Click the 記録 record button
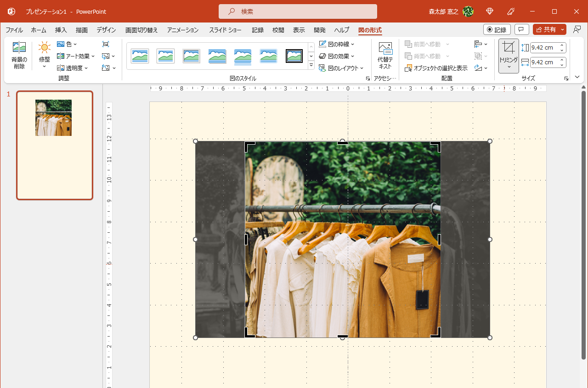The image size is (588, 388). pos(497,29)
